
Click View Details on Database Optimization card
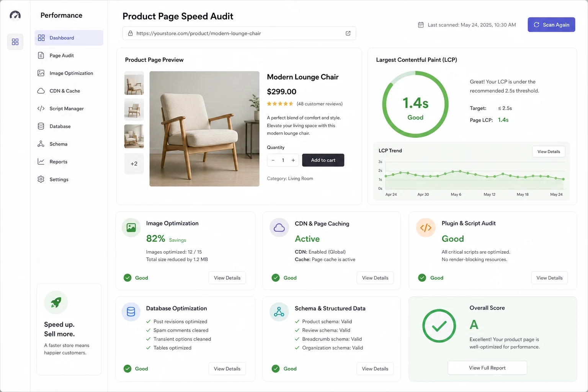click(227, 369)
